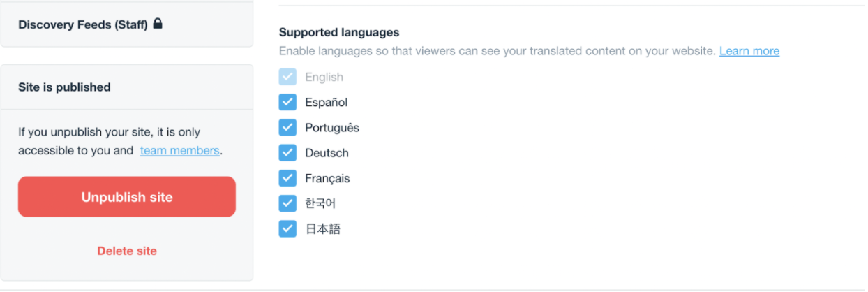Click the Français label text

coord(327,178)
